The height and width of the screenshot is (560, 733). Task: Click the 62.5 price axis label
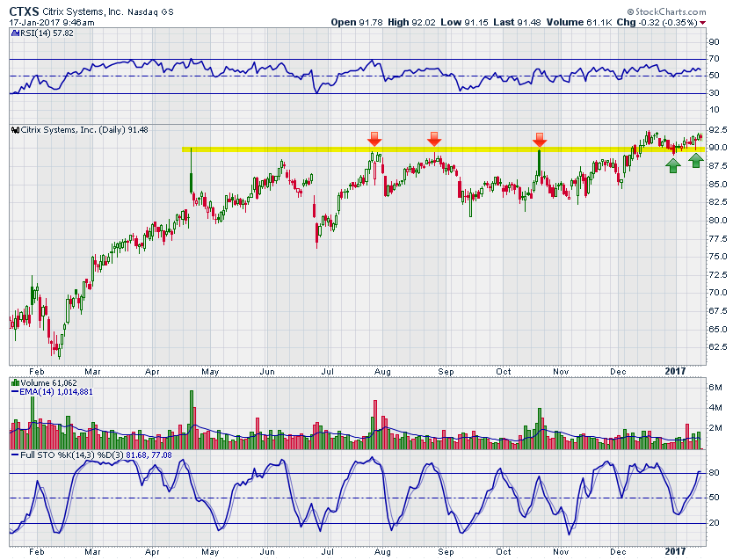click(x=717, y=347)
